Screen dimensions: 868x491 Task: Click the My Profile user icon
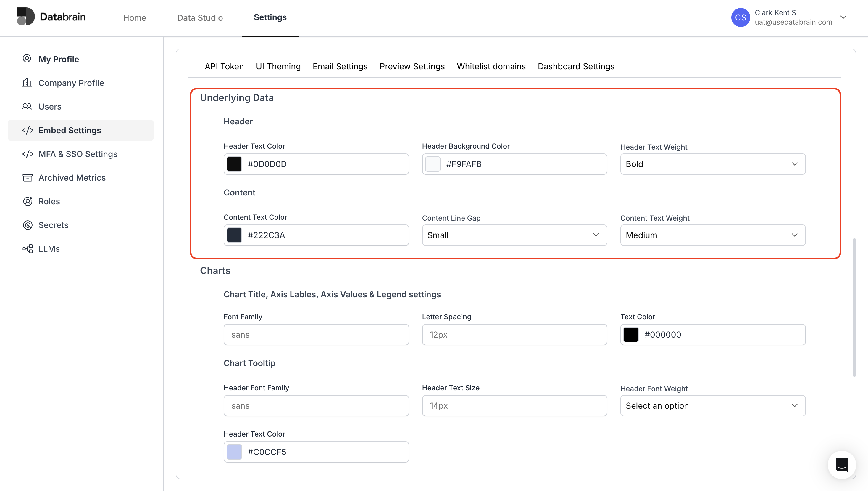(x=27, y=59)
